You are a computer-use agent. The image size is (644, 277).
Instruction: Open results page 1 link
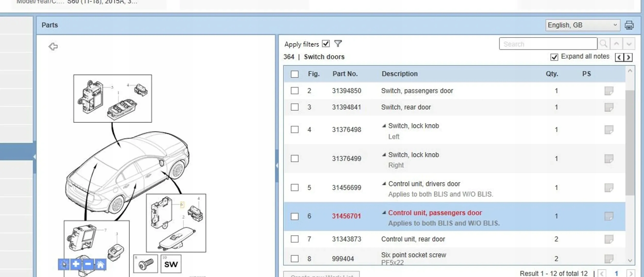pyautogui.click(x=616, y=273)
